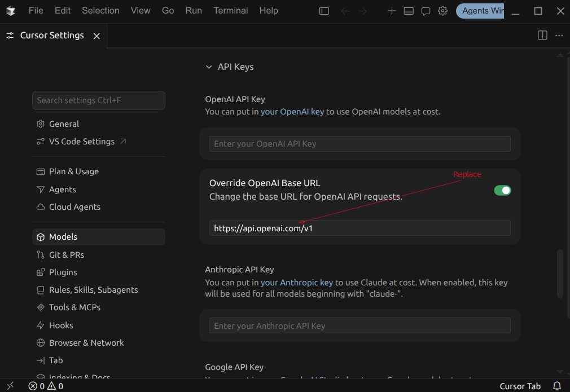This screenshot has width=570, height=392.
Task: Click the OpenAI base URL input field
Action: (x=359, y=228)
